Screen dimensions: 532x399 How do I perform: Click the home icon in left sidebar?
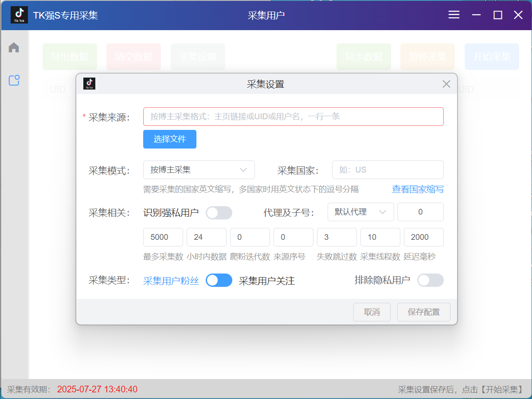14,47
